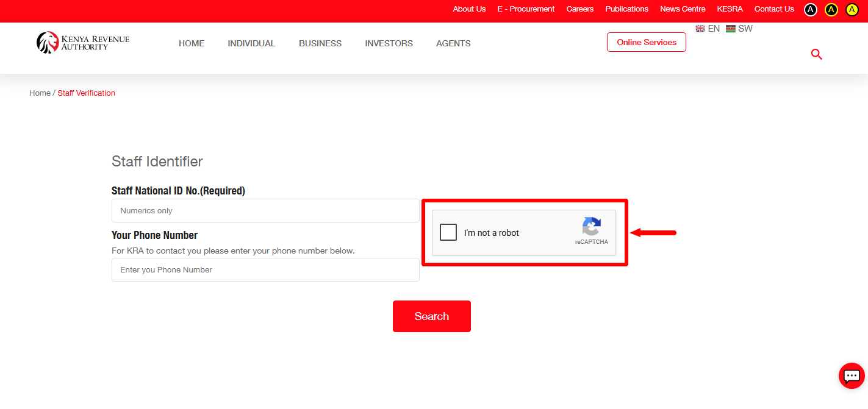Image resolution: width=868 pixels, height=409 pixels.
Task: Click the Your Phone Number label
Action: (155, 235)
